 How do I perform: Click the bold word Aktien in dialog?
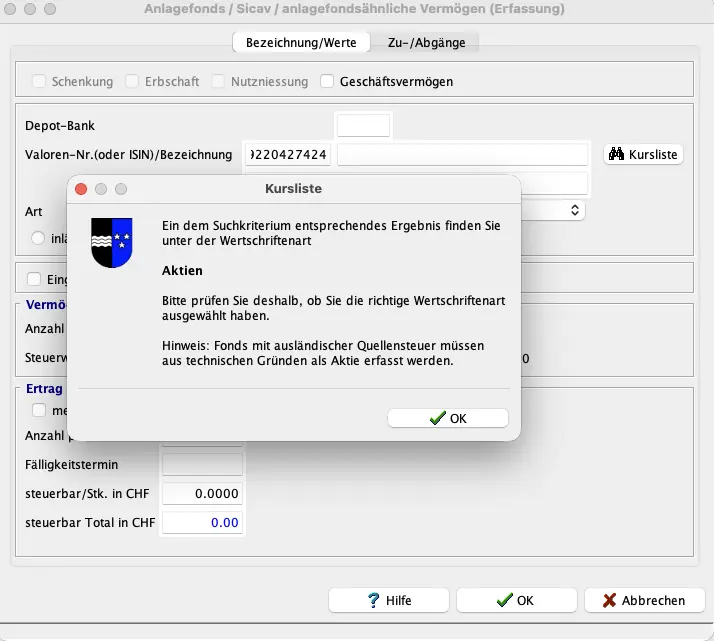[182, 270]
